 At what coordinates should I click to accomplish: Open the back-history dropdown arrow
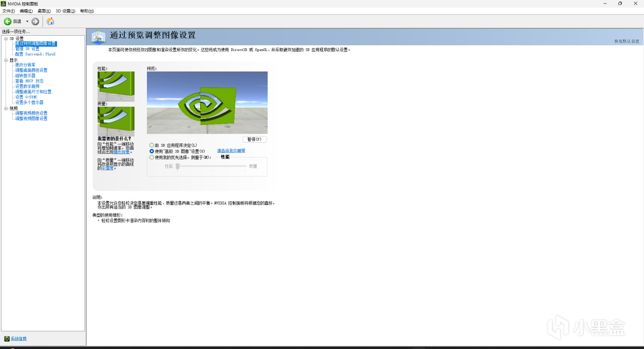(x=27, y=21)
